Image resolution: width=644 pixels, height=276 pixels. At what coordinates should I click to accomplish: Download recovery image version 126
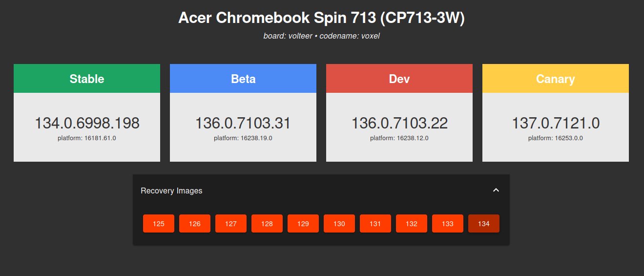coord(195,224)
